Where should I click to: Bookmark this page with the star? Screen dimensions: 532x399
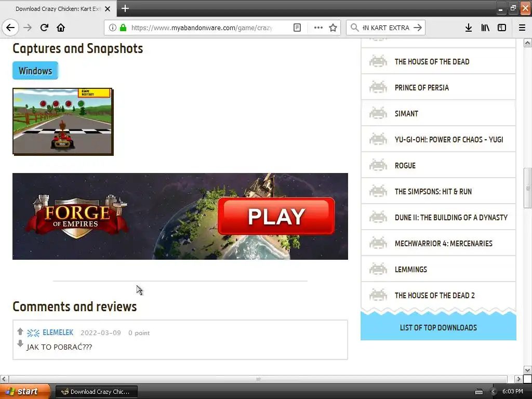click(x=333, y=28)
